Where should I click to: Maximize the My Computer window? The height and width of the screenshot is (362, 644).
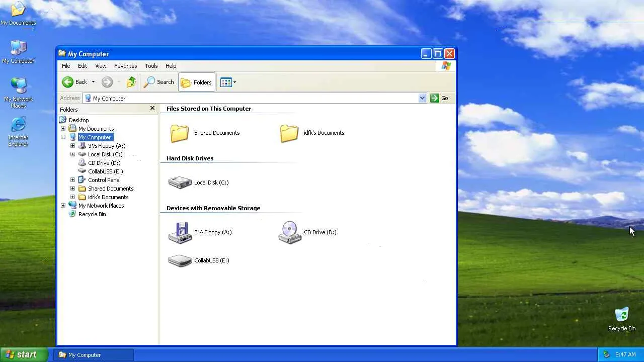[x=438, y=53]
